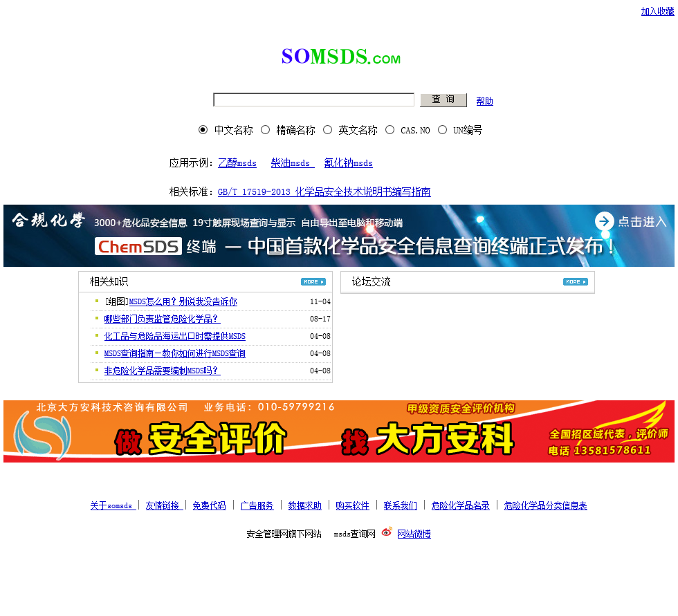Go to 广告服务 footer link
The width and height of the screenshot is (678, 616).
point(257,505)
